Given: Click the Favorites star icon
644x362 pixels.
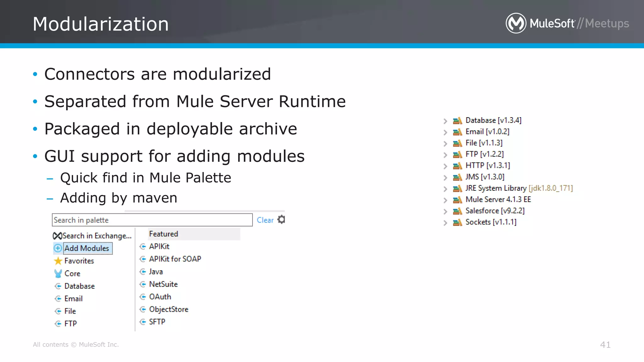Looking at the screenshot, I should (x=58, y=261).
